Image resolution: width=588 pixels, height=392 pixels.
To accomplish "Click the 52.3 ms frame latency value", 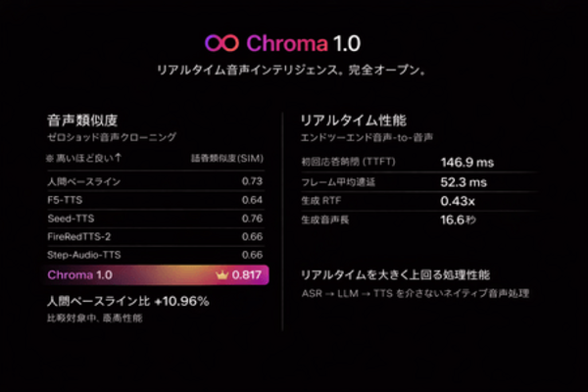I will pos(464,181).
